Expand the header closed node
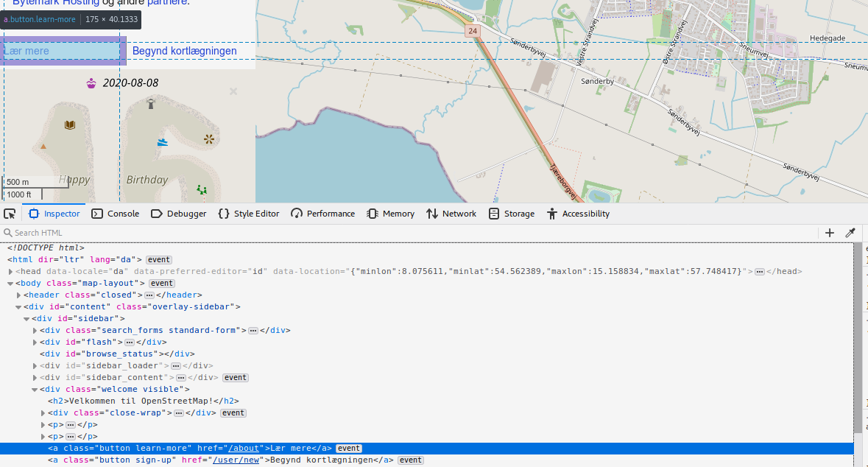 point(18,295)
